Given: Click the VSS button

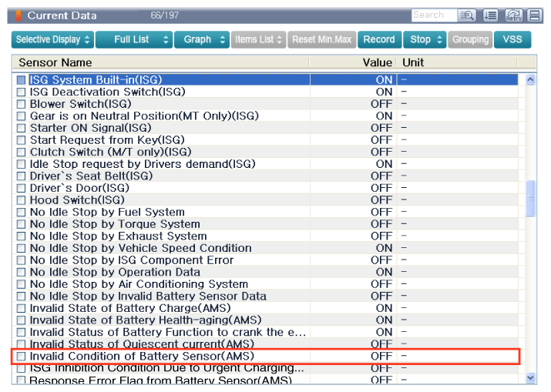Looking at the screenshot, I should tap(512, 39).
